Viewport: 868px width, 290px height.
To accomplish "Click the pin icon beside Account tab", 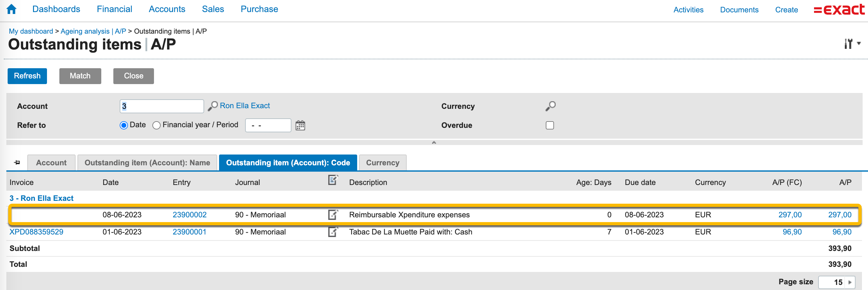I will (17, 163).
